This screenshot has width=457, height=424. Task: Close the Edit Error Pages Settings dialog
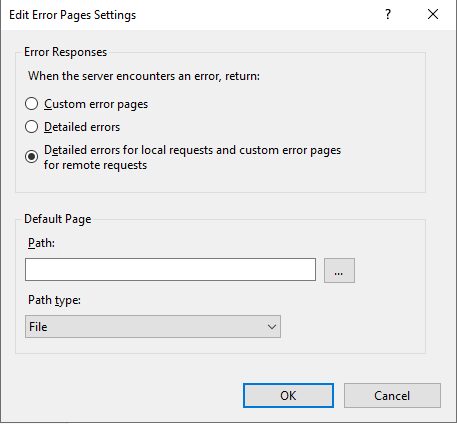(x=433, y=14)
